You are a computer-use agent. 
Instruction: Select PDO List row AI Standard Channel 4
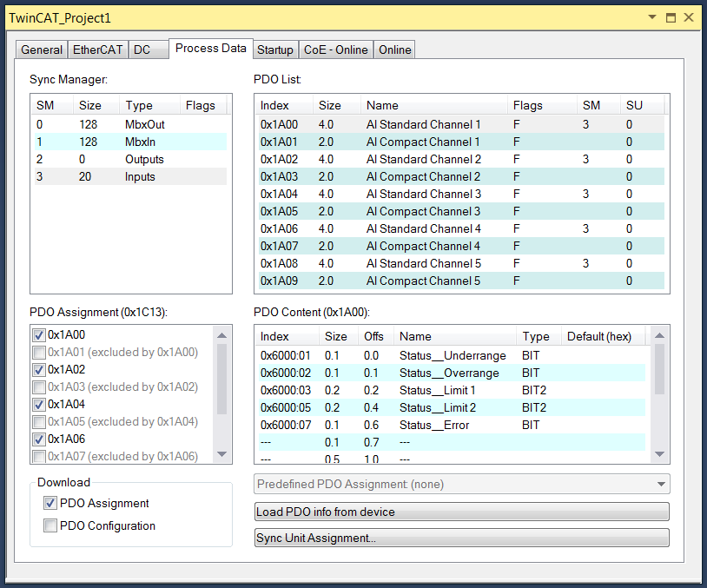click(x=461, y=228)
